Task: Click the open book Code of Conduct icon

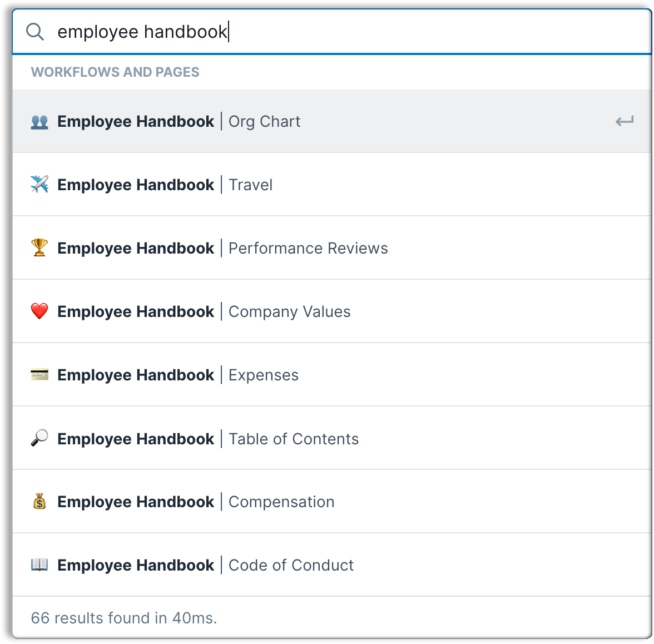Action: (x=39, y=566)
